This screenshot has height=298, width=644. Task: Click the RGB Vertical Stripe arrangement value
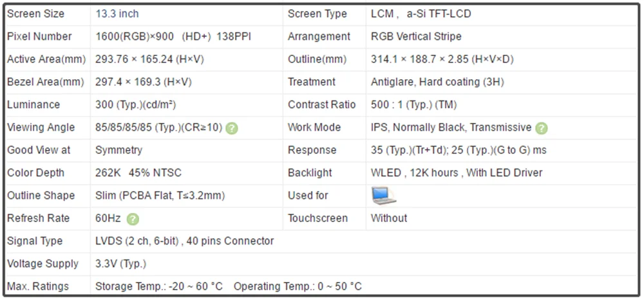click(416, 37)
